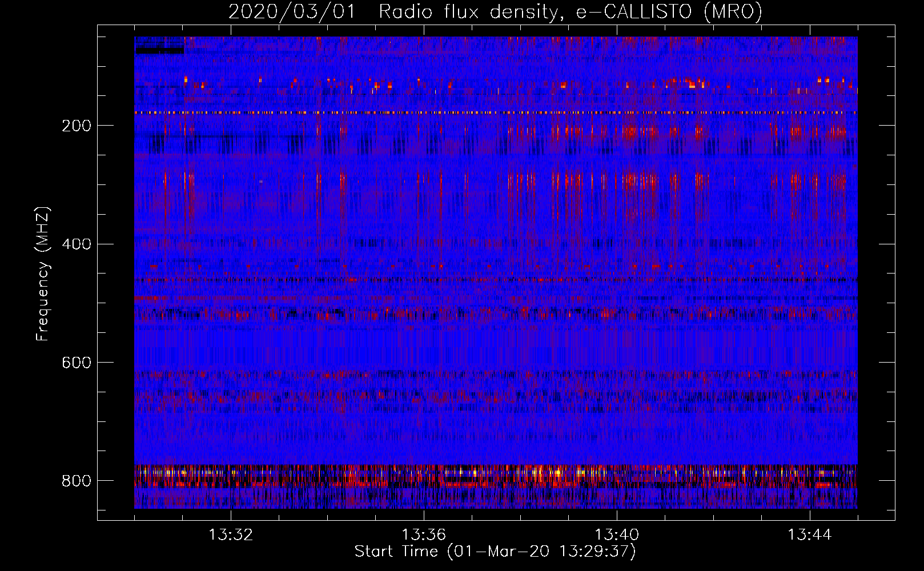Click the 'Frequency (MHZ)' axis label
The image size is (924, 571).
tap(43, 273)
